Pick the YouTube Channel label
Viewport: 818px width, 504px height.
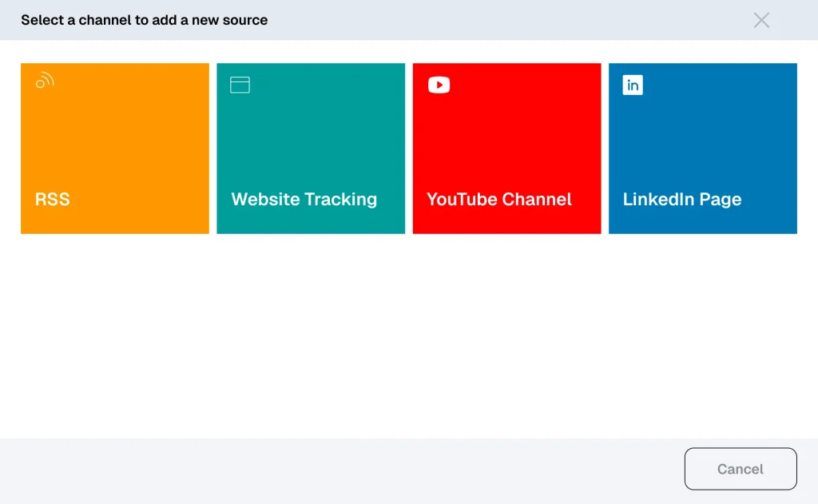498,199
